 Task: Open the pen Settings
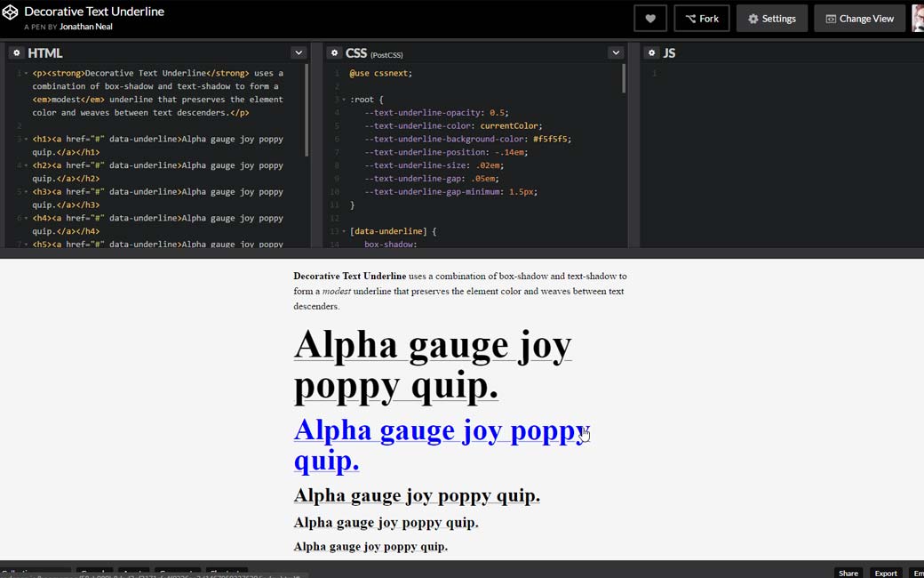coord(771,19)
